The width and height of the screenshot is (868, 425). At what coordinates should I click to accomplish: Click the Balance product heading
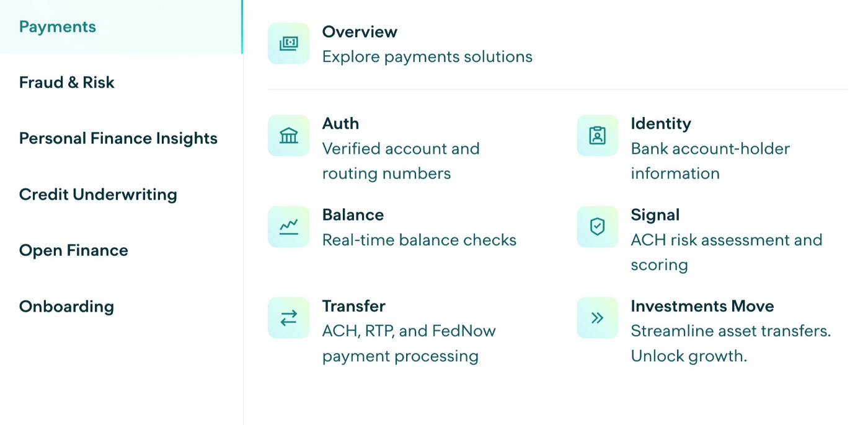[x=353, y=215]
